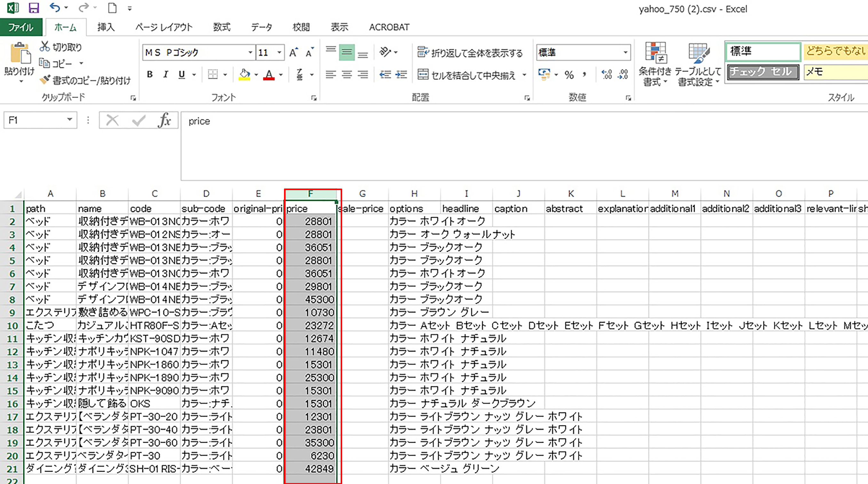The height and width of the screenshot is (484, 868).
Task: Increase indent
Action: tap(401, 75)
